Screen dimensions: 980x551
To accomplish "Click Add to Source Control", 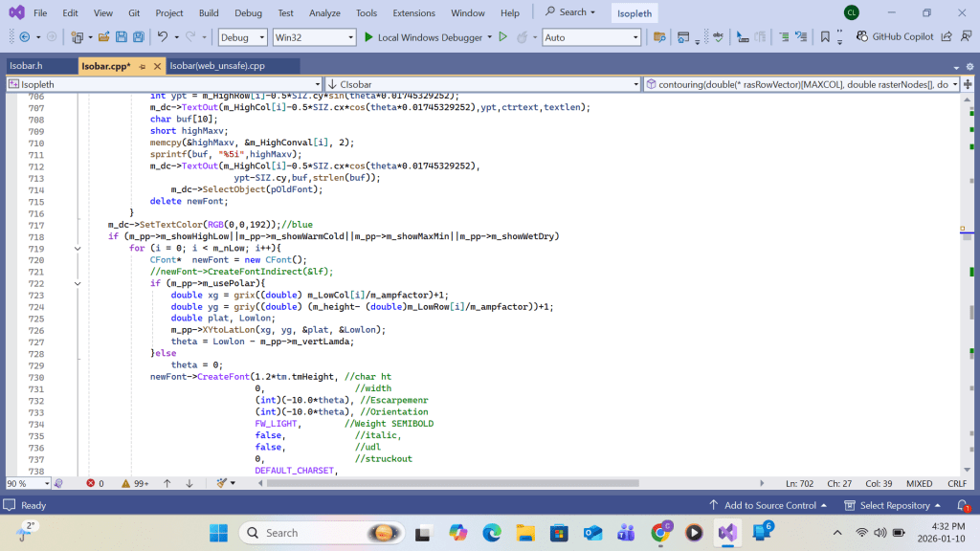I will [769, 505].
